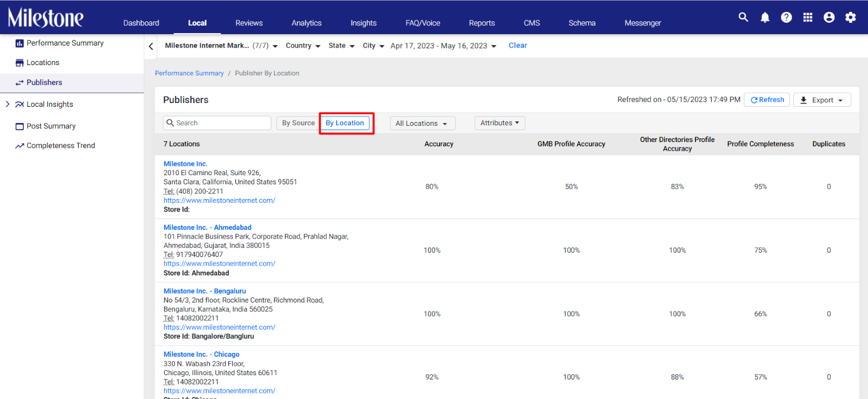Open the Schema tab
This screenshot has height=399, width=868.
tap(582, 23)
